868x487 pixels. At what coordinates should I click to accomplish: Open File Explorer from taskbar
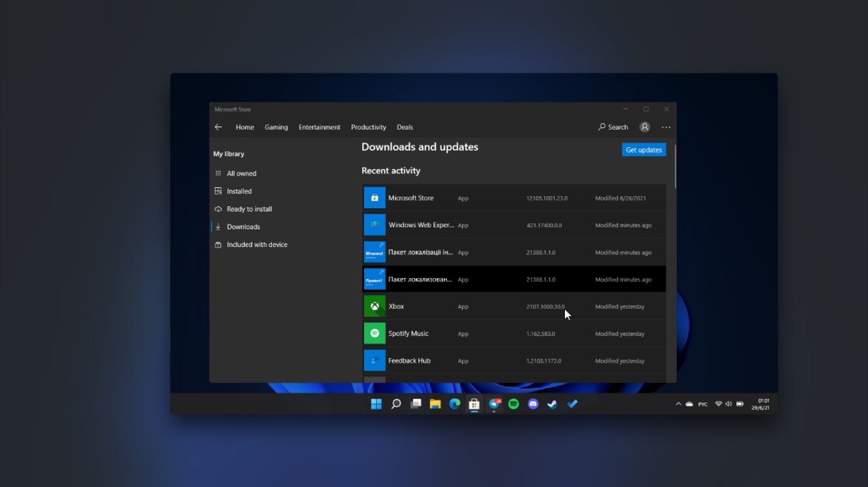pos(435,404)
